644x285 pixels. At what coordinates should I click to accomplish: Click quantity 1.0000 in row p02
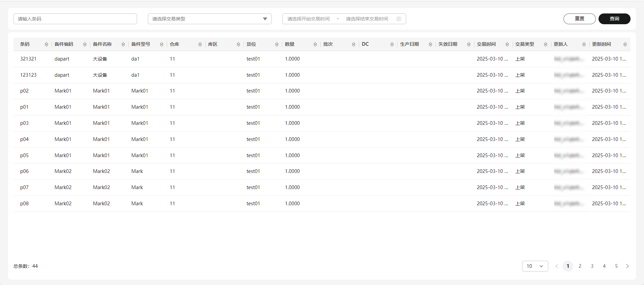(292, 91)
